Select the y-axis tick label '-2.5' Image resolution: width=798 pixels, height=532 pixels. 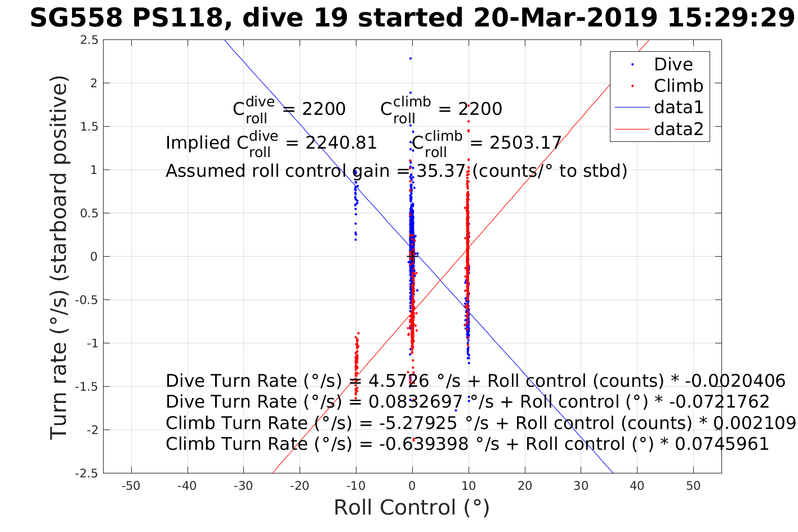[87, 473]
